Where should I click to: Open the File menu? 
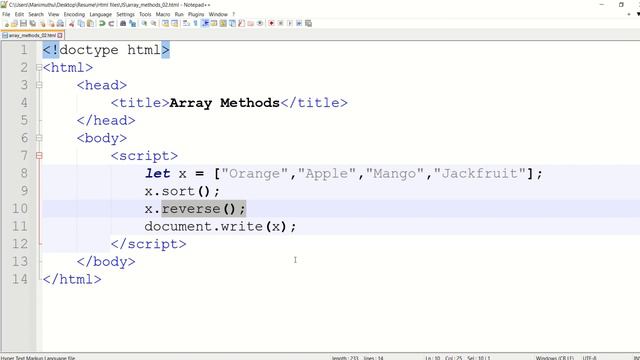click(x=6, y=14)
